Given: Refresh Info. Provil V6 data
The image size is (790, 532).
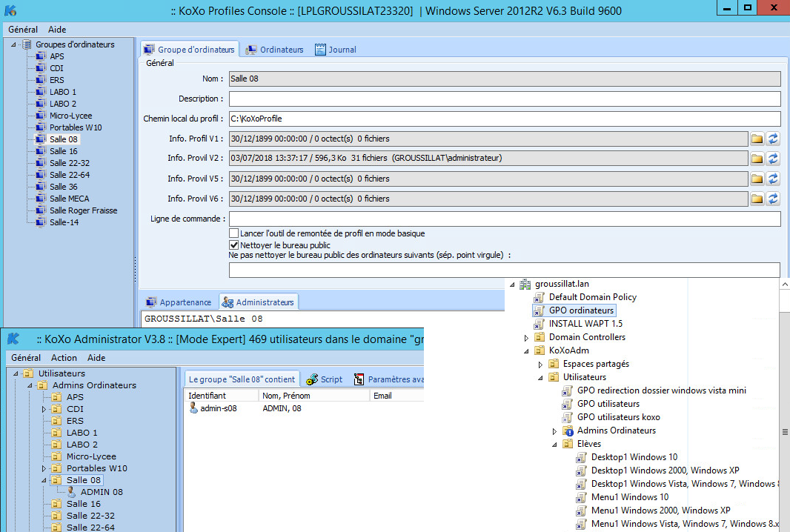Looking at the screenshot, I should tap(773, 199).
